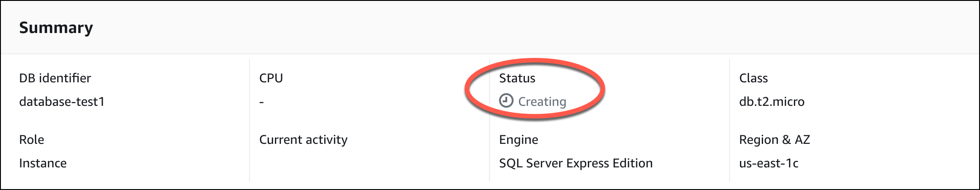The width and height of the screenshot is (980, 190).
Task: Click the Creating status text
Action: click(542, 101)
